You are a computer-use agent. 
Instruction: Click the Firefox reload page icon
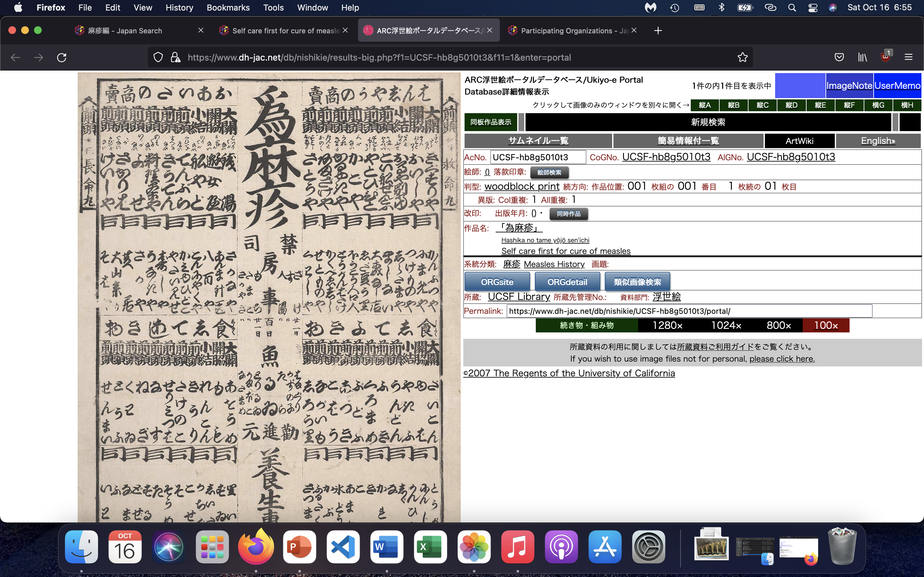click(62, 58)
